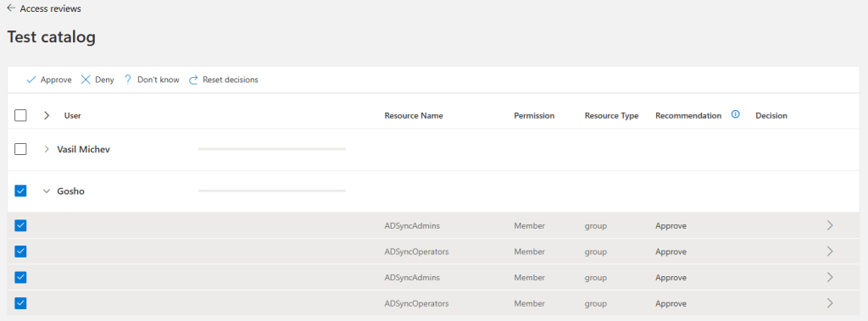Viewport: 868px width, 321px height.
Task: Uncheck the first ADSyncAdmins row checkbox
Action: pyautogui.click(x=20, y=225)
